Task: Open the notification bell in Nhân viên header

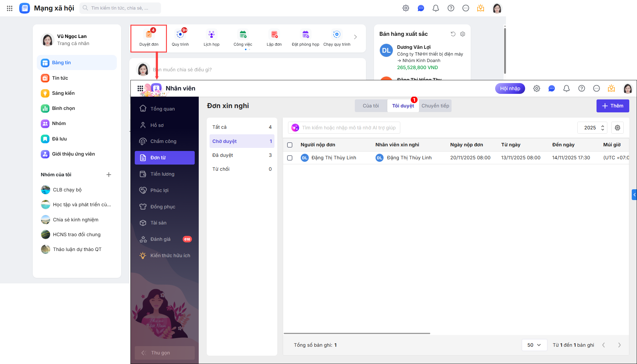Action: (x=566, y=89)
